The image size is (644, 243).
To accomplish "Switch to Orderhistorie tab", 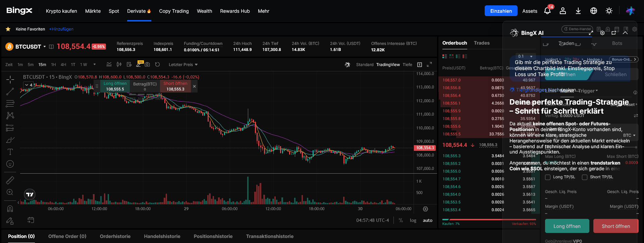I will coord(115,236).
